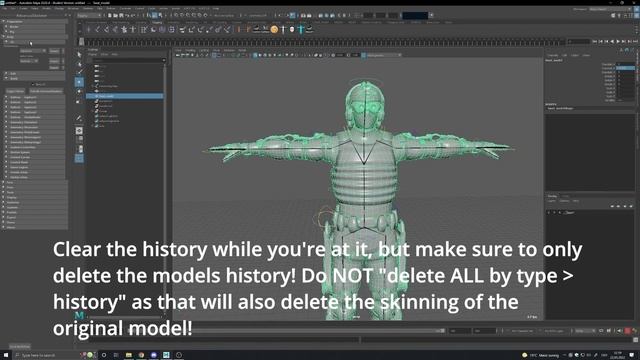Select the arrow Select tool in toolbox

point(79,54)
